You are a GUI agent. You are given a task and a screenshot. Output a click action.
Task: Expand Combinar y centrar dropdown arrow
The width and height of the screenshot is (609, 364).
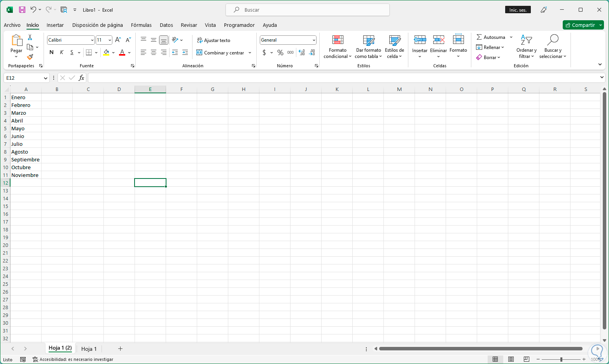[x=250, y=52]
